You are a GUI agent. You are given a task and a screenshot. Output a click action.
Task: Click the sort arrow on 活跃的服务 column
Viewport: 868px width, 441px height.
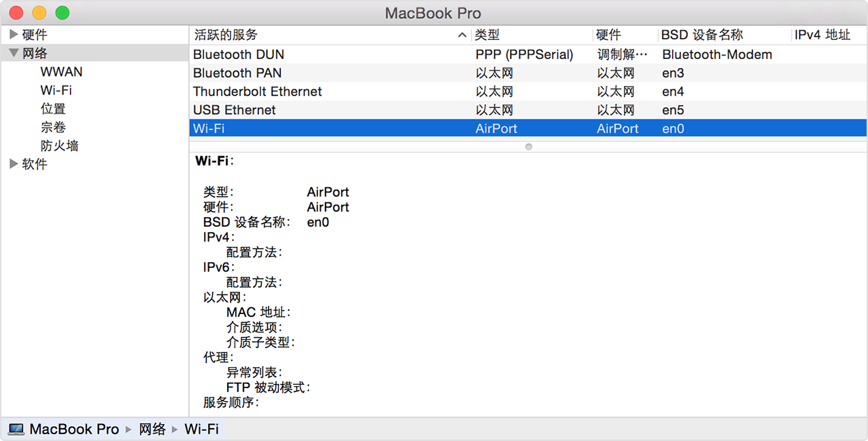coord(462,35)
